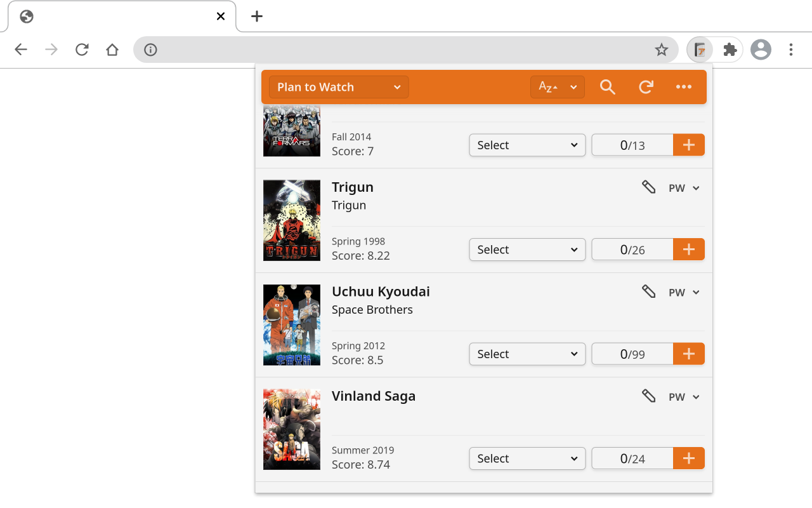
Task: Click the bookmark star in the address bar
Action: tap(662, 49)
